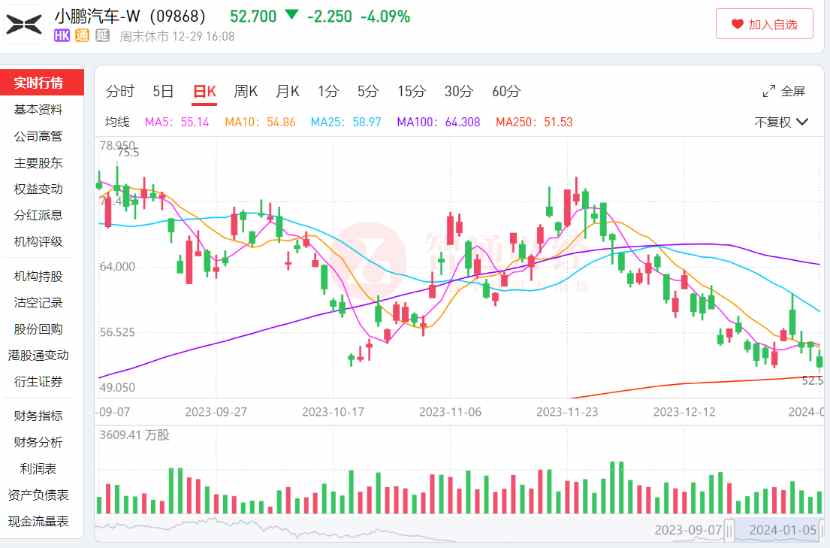Click the green down-triangle price indicator
830x548 pixels.
pyautogui.click(x=292, y=14)
